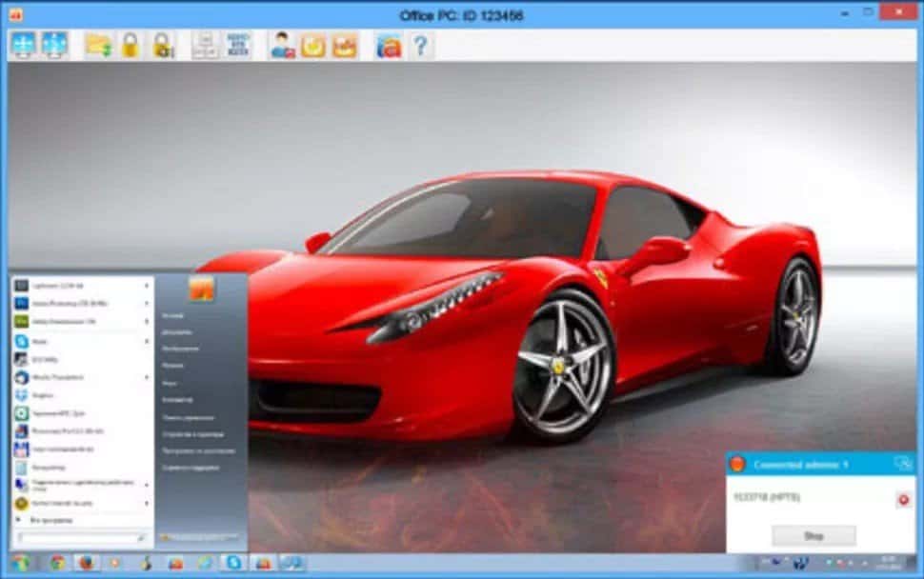Click the blue text grid toolbar icon
This screenshot has width=924, height=579.
coord(237,45)
